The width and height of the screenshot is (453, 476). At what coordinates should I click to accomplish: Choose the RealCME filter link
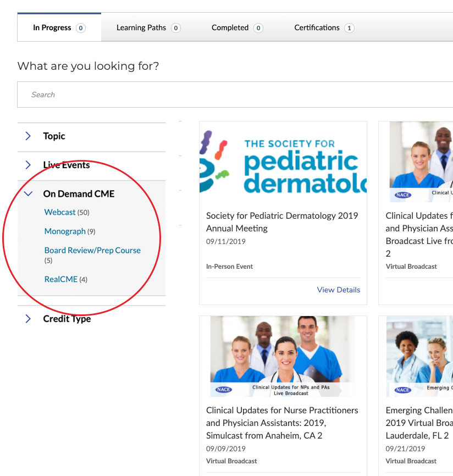click(x=61, y=279)
